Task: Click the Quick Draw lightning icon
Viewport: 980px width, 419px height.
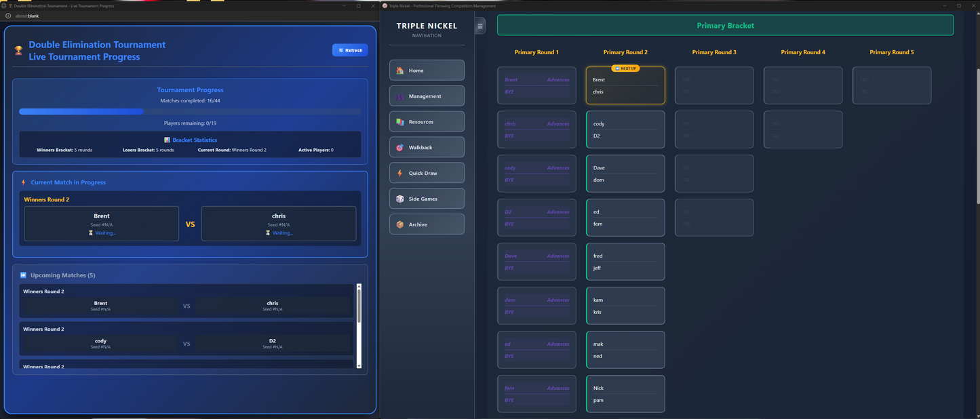Action: 400,174
